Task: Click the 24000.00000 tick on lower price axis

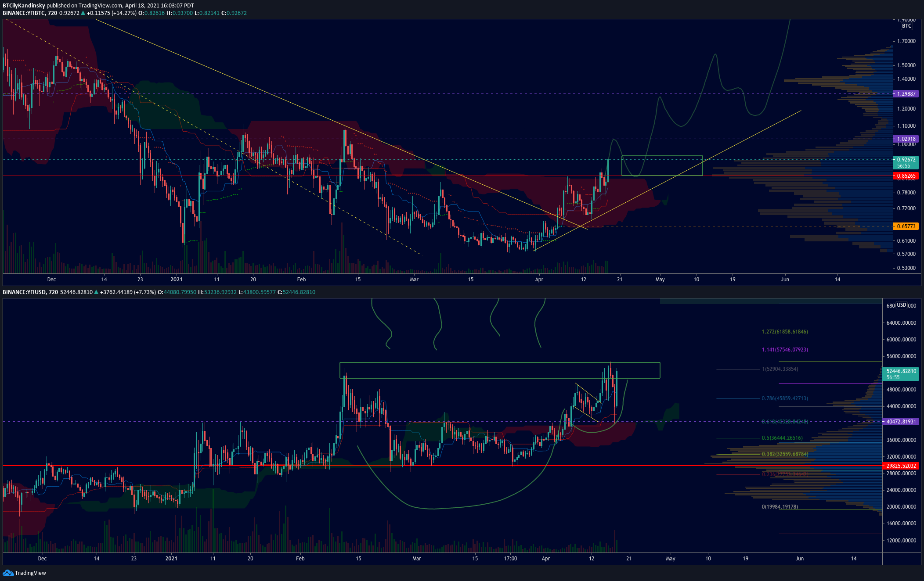Action: (901, 490)
